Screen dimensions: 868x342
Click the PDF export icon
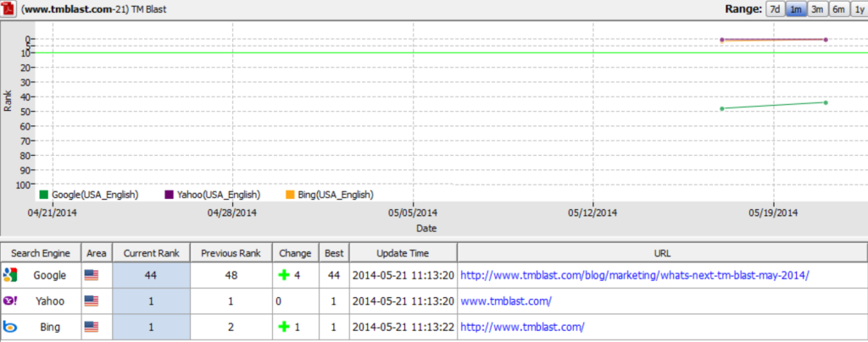coord(8,9)
